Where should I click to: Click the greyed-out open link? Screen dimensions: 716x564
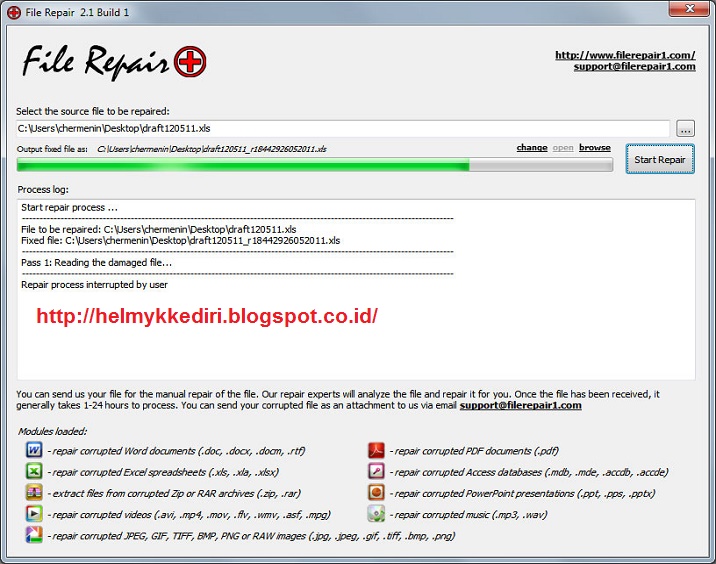(x=563, y=148)
